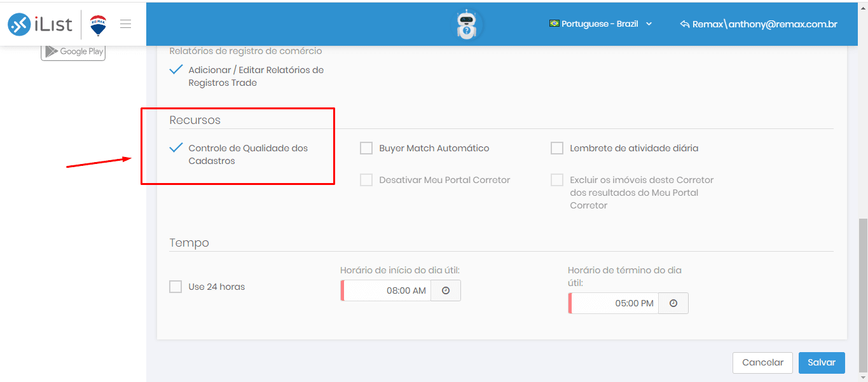Click the Cancelar button
The width and height of the screenshot is (868, 382).
click(762, 362)
